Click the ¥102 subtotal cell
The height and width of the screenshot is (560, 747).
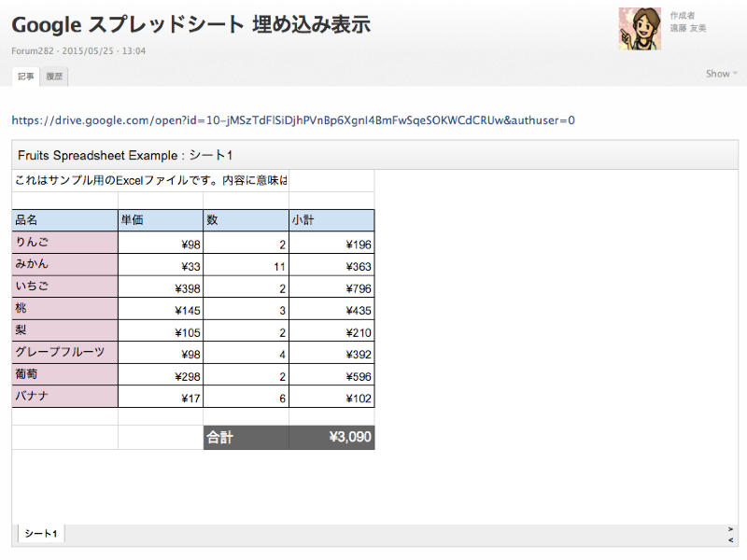pos(331,396)
